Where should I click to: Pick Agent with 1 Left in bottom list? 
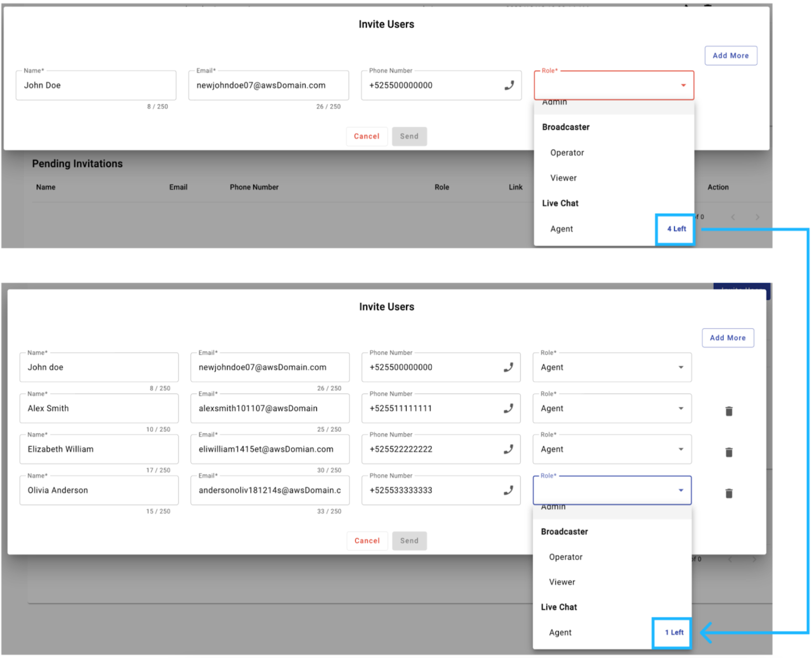(561, 632)
